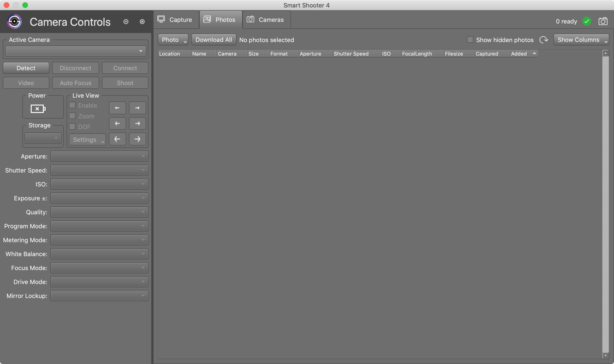
Task: Enable Live View checkbox
Action: [72, 105]
